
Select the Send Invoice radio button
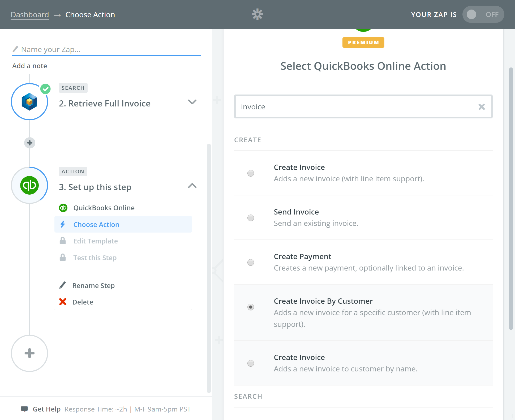(x=251, y=218)
